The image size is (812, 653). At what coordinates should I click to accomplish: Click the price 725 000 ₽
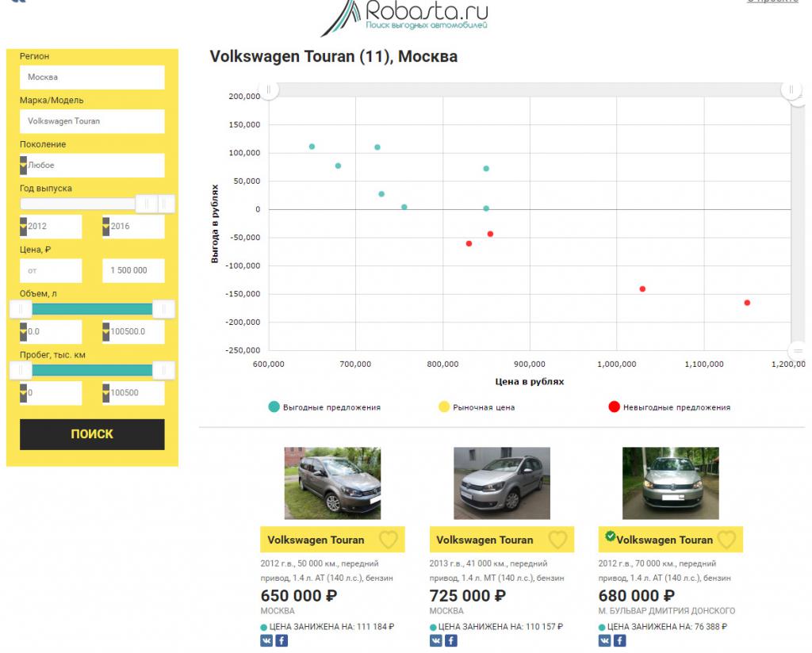pyautogui.click(x=468, y=596)
